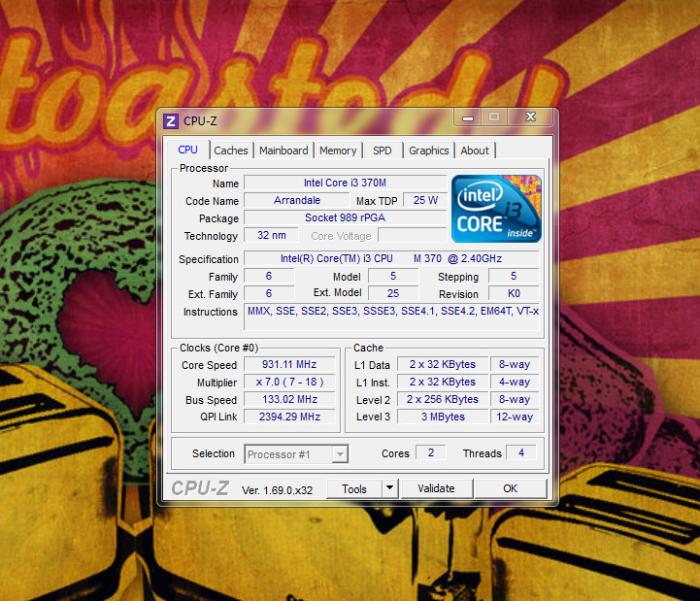Click the CPU-Z purple Z title bar icon
Screen dimensions: 700x601
170,121
